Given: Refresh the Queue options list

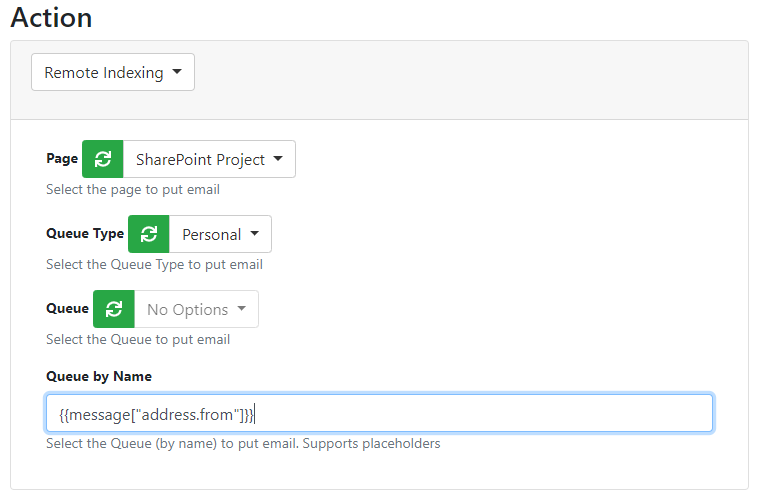Looking at the screenshot, I should pos(114,309).
